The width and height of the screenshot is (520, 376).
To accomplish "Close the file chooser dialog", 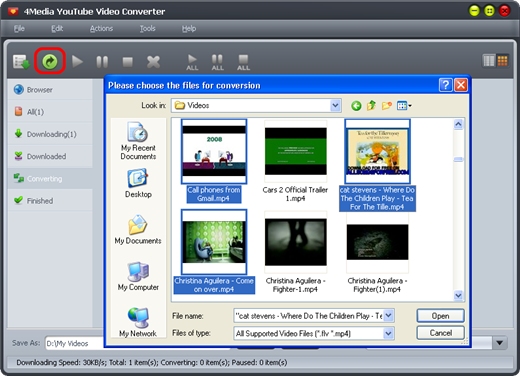I will (x=461, y=85).
